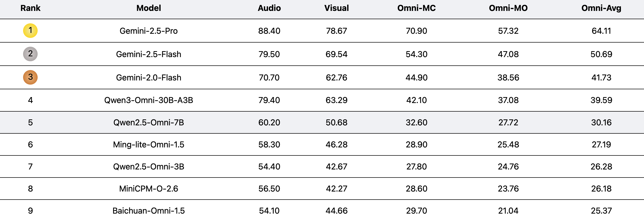Open the Gemini-2.5-Flash model entry
Viewport: 644px width, 218px height.
click(149, 55)
